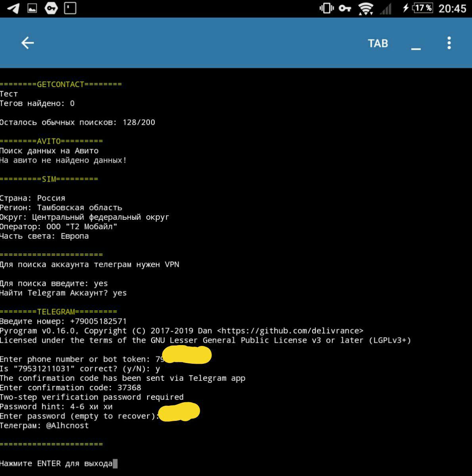The height and width of the screenshot is (476, 472).
Task: Tap the back arrow in the toolbar
Action: click(x=27, y=43)
